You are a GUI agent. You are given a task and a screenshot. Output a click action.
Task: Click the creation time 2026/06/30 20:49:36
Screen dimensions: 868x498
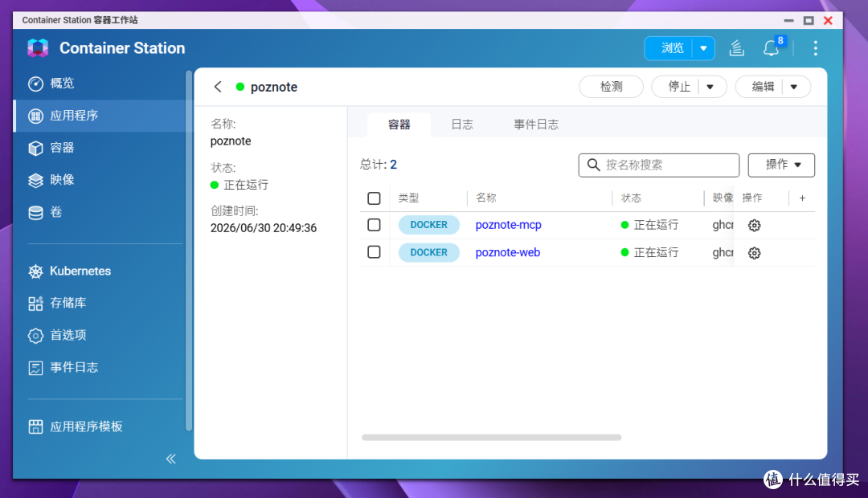click(x=264, y=228)
